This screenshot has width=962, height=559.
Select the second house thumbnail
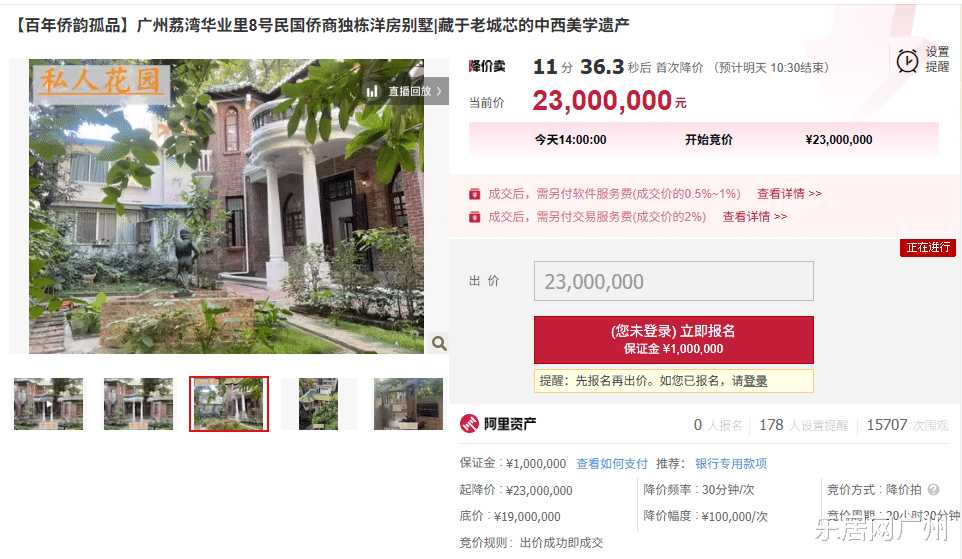pyautogui.click(x=138, y=404)
